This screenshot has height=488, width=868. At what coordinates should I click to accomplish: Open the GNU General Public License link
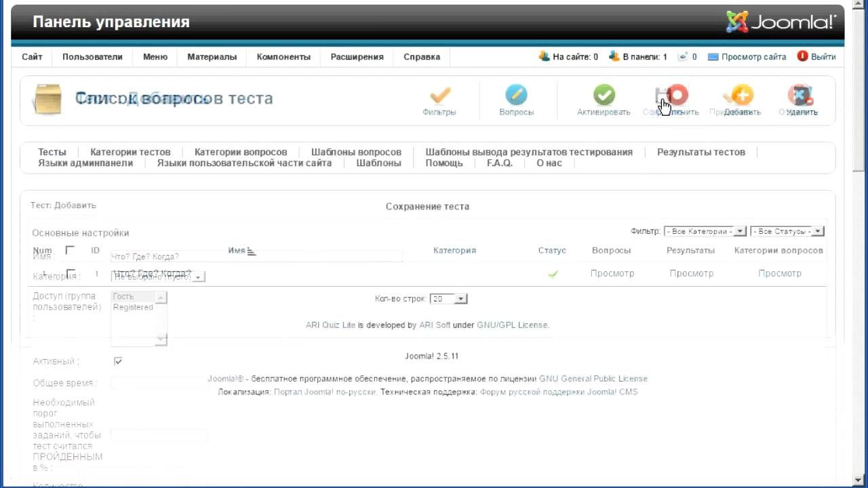pyautogui.click(x=593, y=379)
